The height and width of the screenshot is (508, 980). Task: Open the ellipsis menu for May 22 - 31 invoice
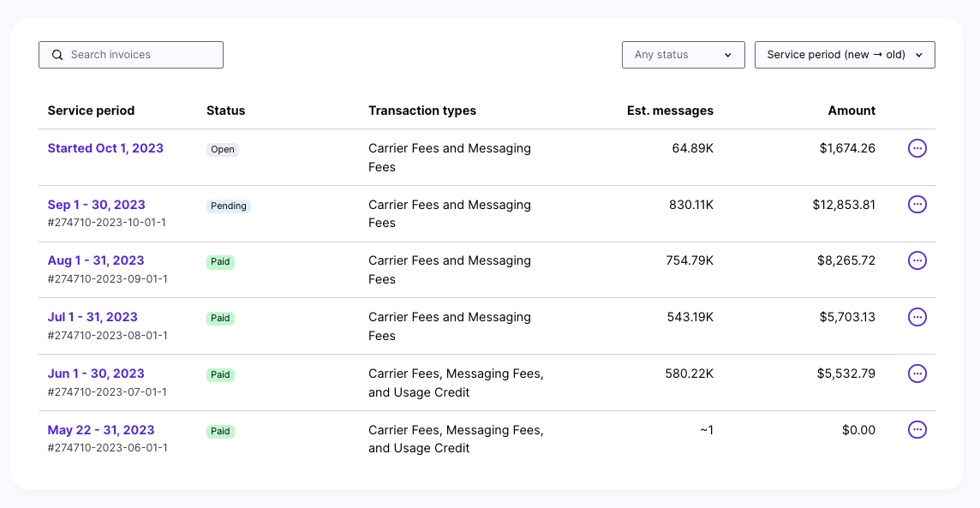click(x=917, y=430)
